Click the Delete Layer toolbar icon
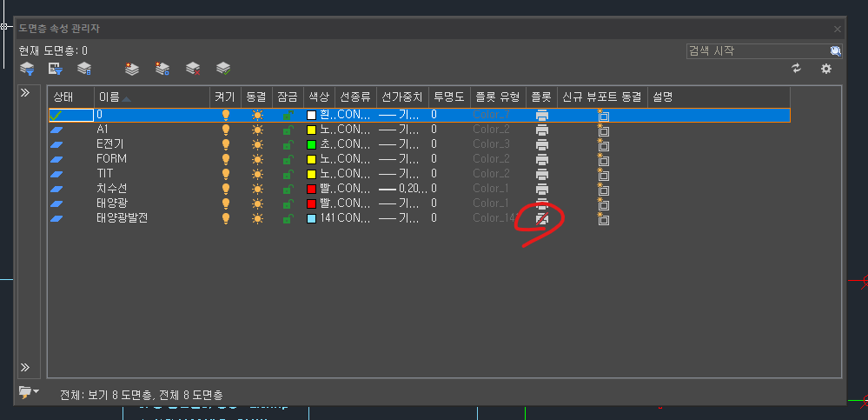This screenshot has height=420, width=868. [193, 69]
